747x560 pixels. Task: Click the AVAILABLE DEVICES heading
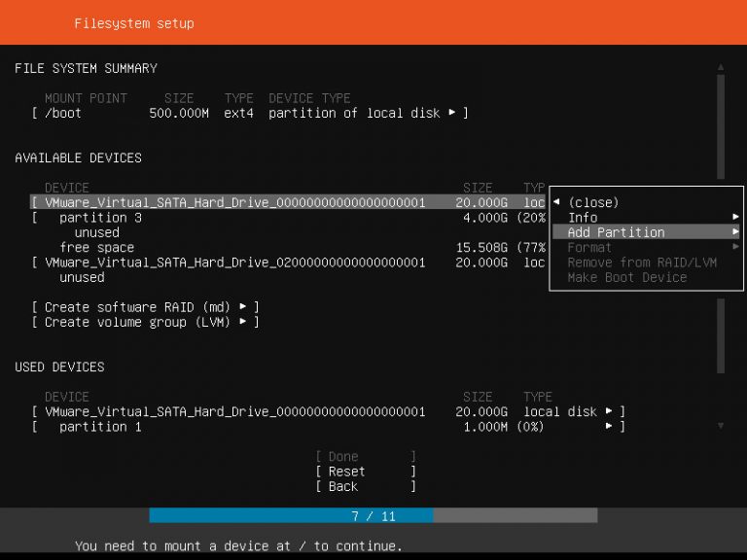tap(78, 158)
